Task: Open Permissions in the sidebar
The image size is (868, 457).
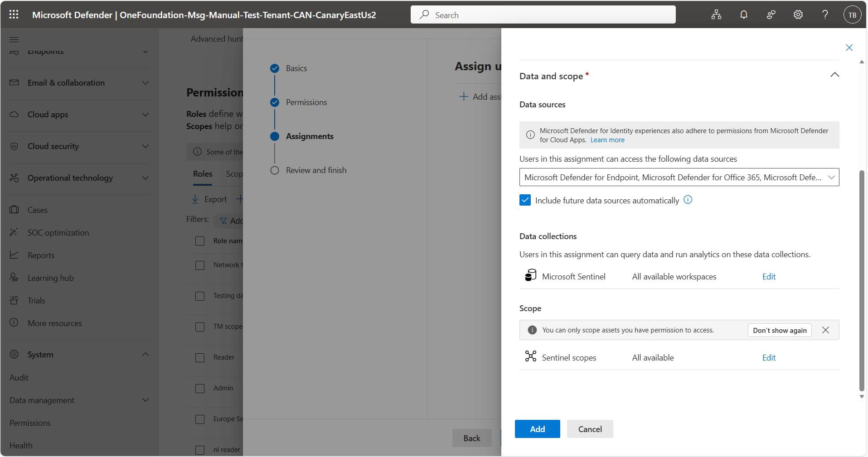Action: [30, 423]
